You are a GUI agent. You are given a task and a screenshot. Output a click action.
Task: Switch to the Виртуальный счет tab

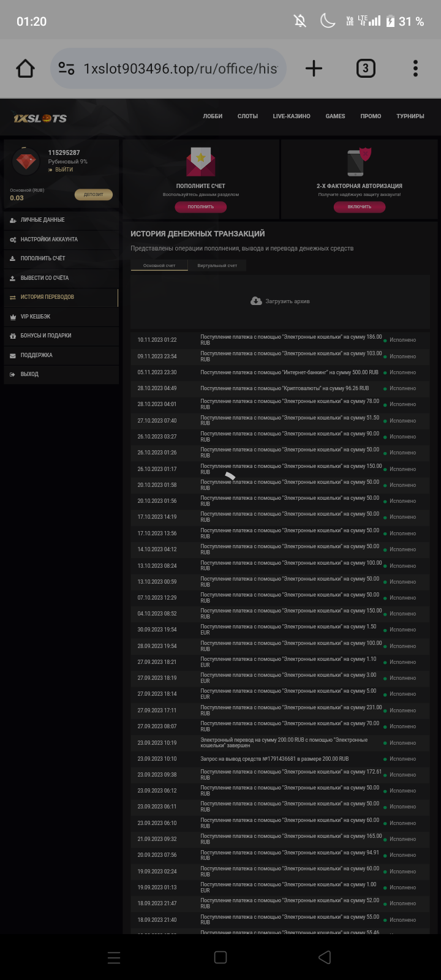pyautogui.click(x=217, y=266)
